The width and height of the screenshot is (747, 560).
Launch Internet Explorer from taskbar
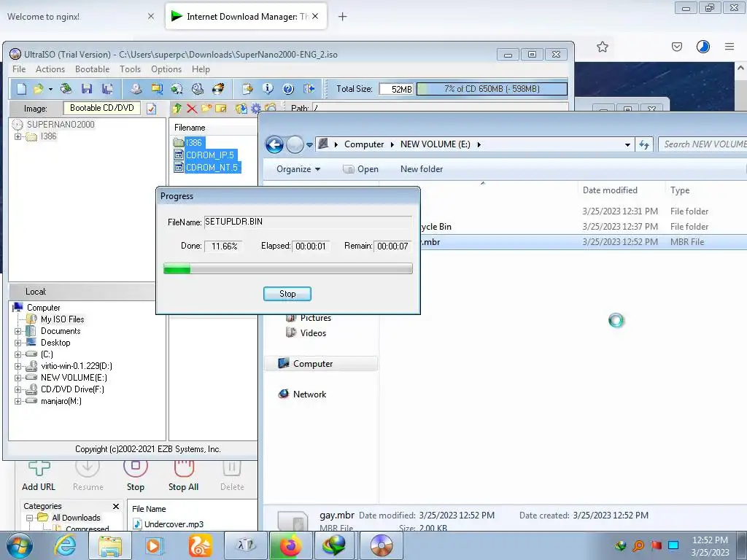tap(65, 545)
